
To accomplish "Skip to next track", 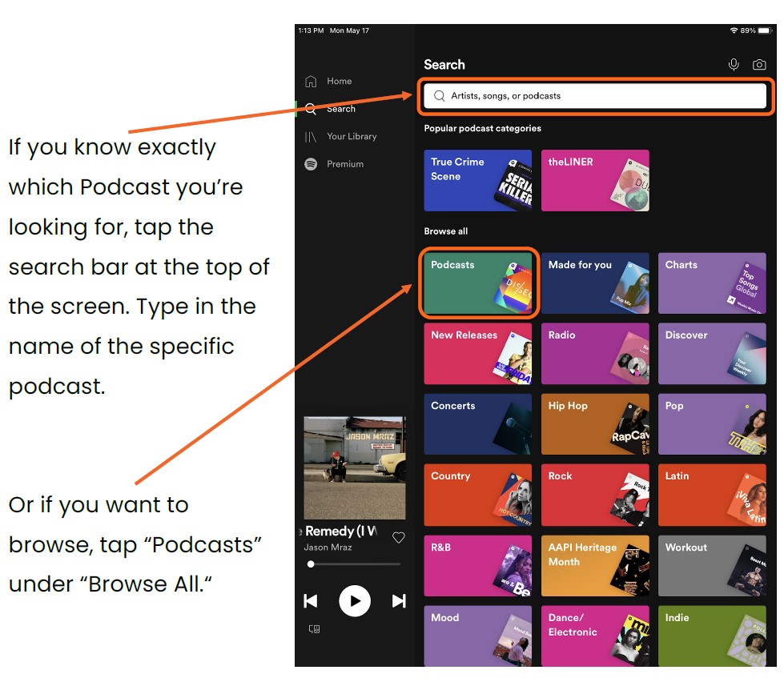I will (x=399, y=600).
